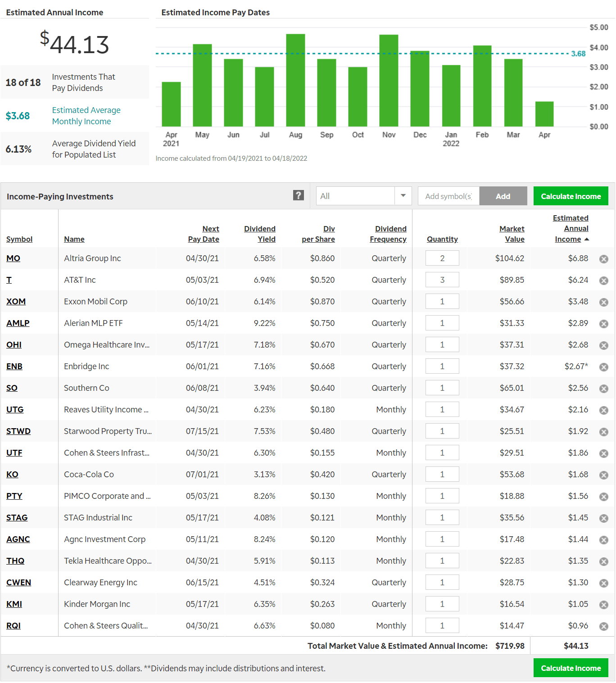Remove the ENB Enbridge row
Screen dimensions: 616x683
(604, 367)
